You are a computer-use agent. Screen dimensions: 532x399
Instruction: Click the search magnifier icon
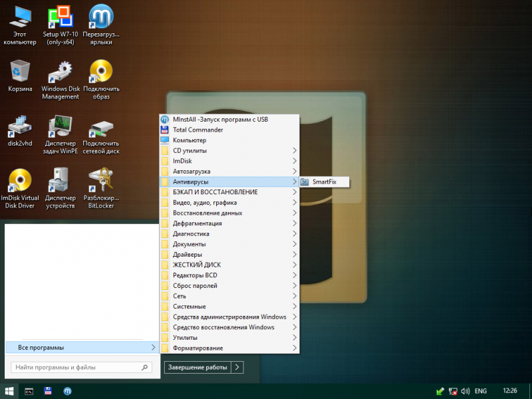point(145,367)
